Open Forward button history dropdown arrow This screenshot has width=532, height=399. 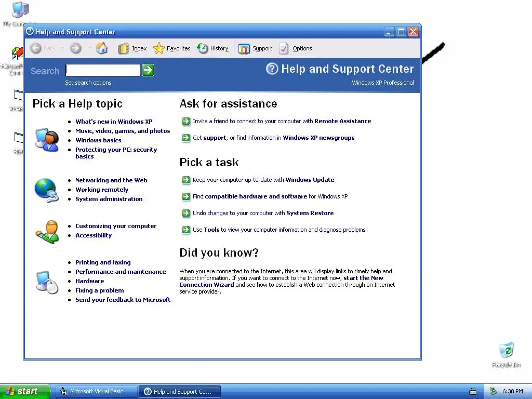pos(90,48)
